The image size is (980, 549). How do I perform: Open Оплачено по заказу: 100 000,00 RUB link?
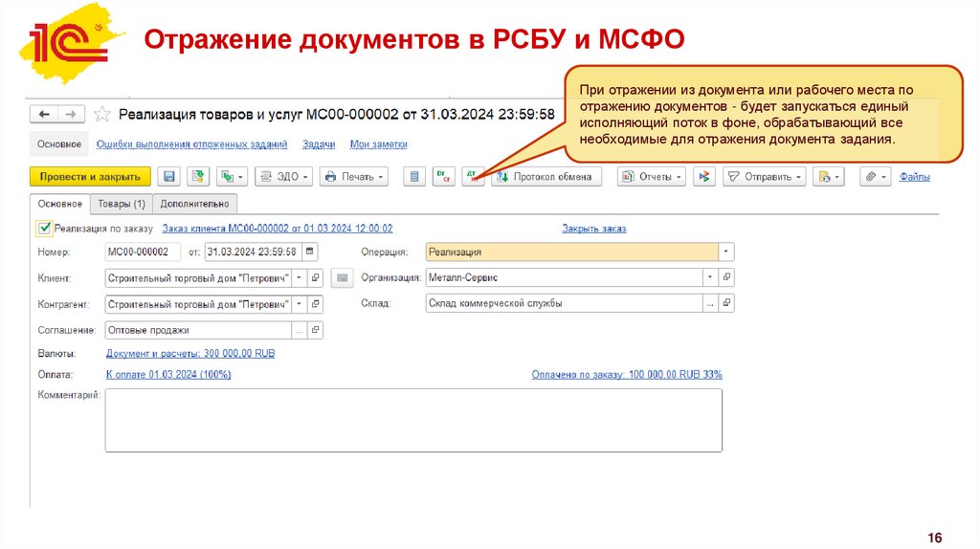[x=627, y=375]
